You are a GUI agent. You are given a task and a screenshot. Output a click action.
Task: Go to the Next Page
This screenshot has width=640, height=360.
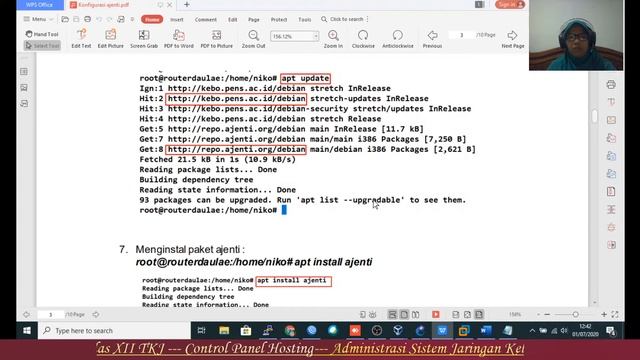513,39
